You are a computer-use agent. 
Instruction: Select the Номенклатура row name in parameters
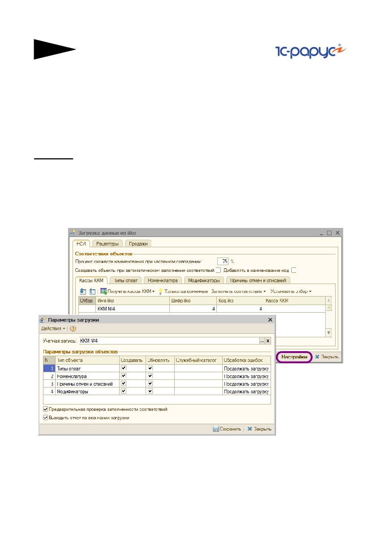(87, 376)
